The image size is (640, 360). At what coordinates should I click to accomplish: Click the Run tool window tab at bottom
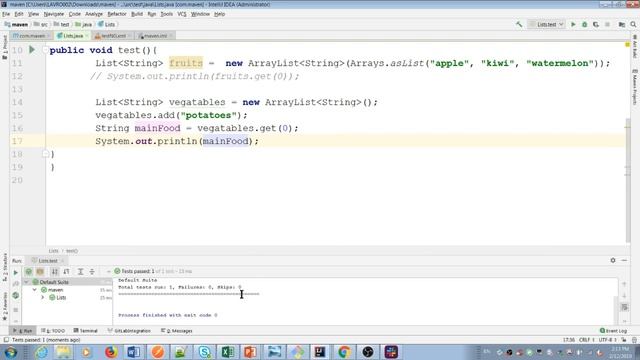[x=22, y=331]
